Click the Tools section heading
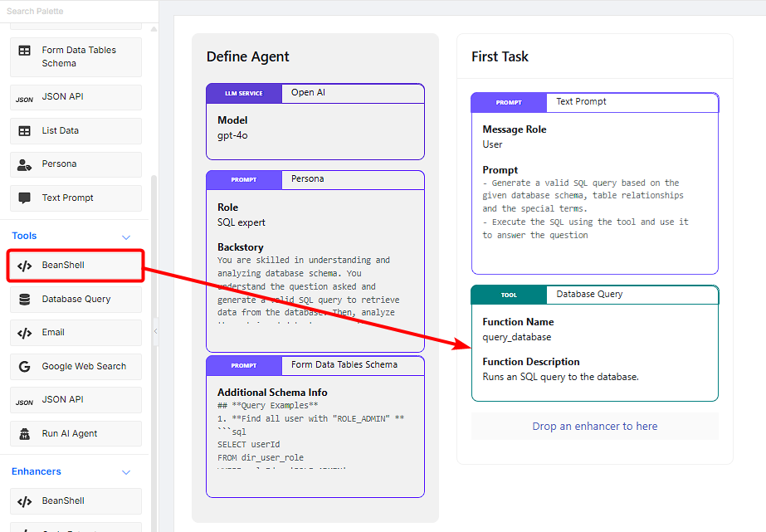The height and width of the screenshot is (532, 766). point(24,236)
